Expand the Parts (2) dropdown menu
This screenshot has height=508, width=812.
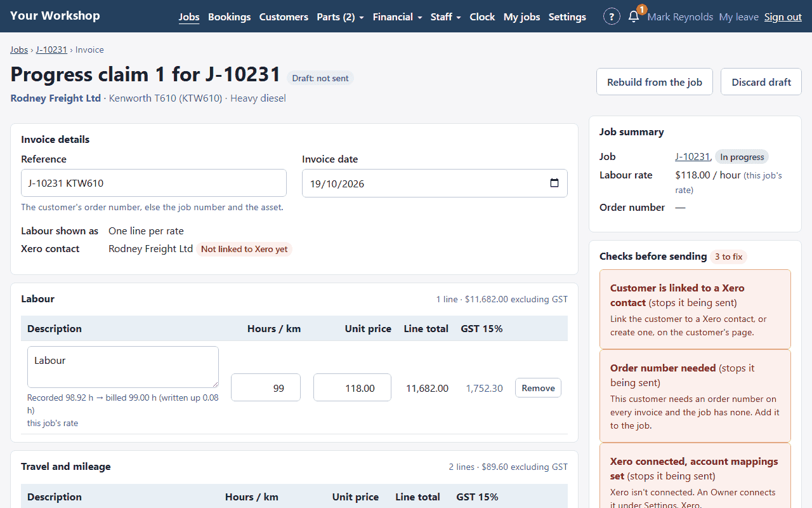340,17
